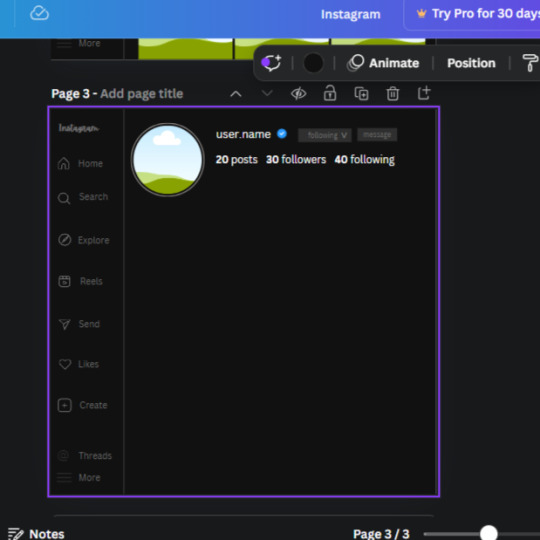Select the Create label in design sidebar

[x=93, y=405]
